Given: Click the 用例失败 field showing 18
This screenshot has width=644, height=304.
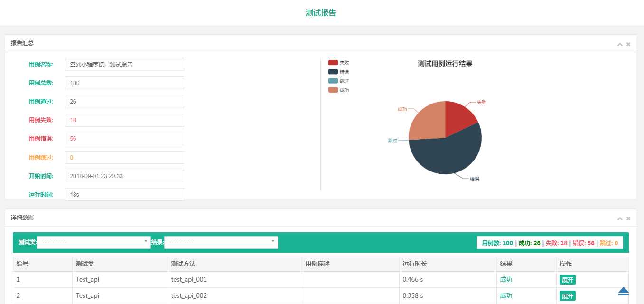Looking at the screenshot, I should 124,120.
